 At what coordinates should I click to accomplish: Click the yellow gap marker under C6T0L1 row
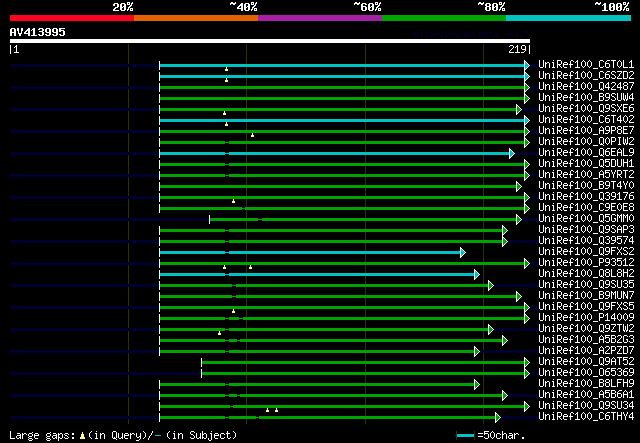click(x=227, y=69)
